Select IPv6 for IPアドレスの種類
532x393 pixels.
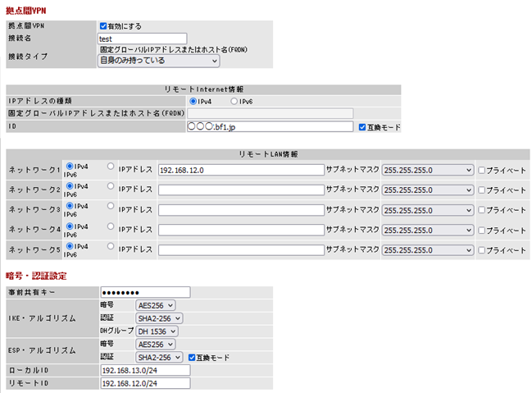click(234, 101)
